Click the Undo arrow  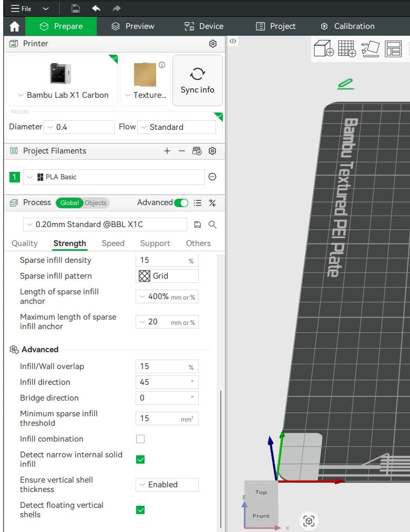[x=96, y=8]
